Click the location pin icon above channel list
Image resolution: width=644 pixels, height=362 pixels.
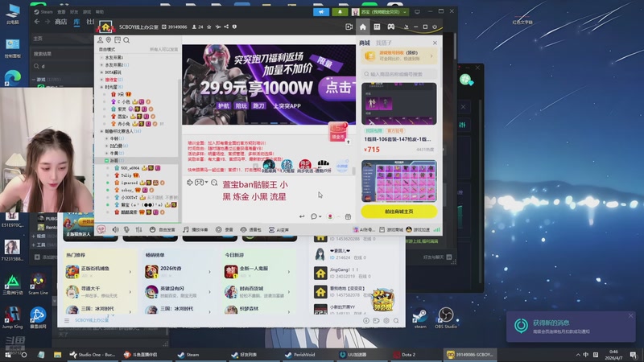(109, 40)
